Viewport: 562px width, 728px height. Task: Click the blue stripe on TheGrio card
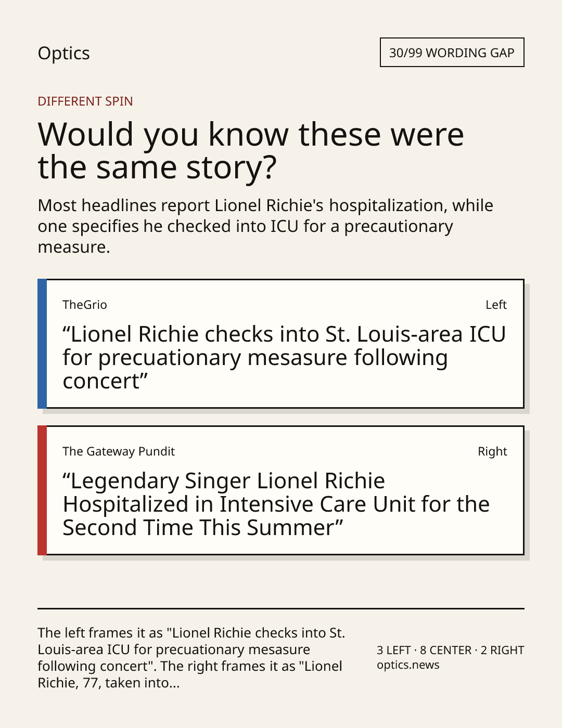click(42, 344)
